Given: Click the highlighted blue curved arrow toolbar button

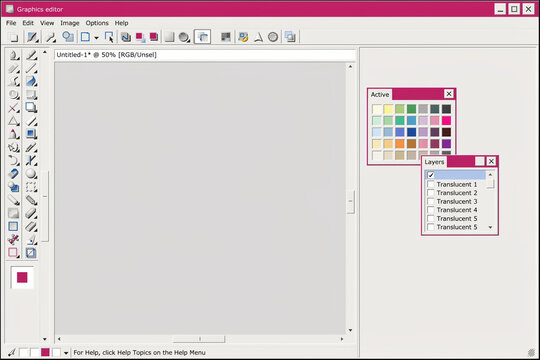Looking at the screenshot, I should coord(202,37).
